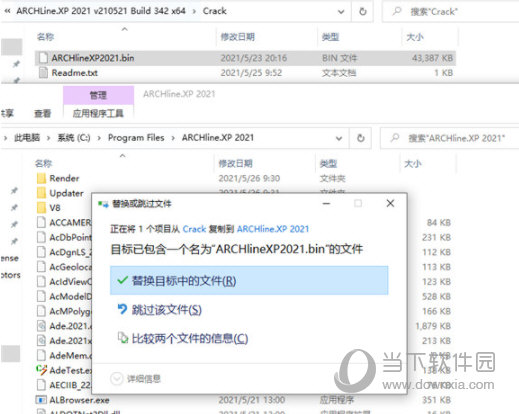
Task: Select the ACCAMER file icon
Action: tap(41, 222)
